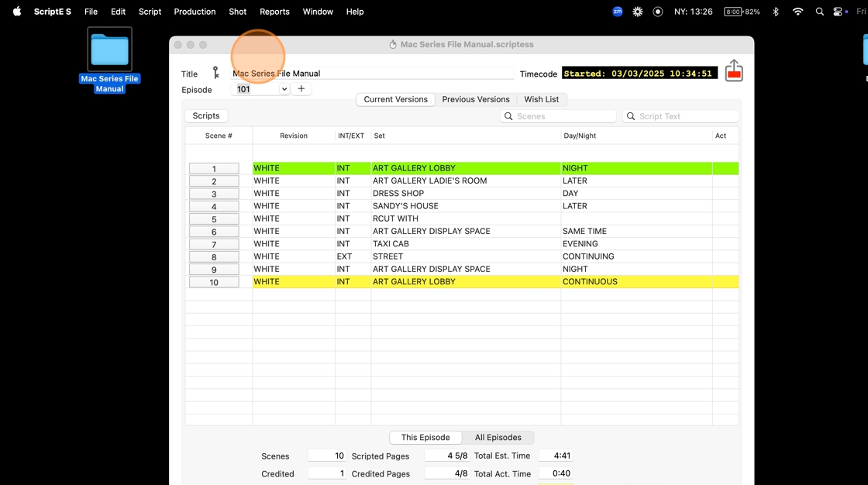This screenshot has width=868, height=485.
Task: Open the Apple menu
Action: [17, 11]
